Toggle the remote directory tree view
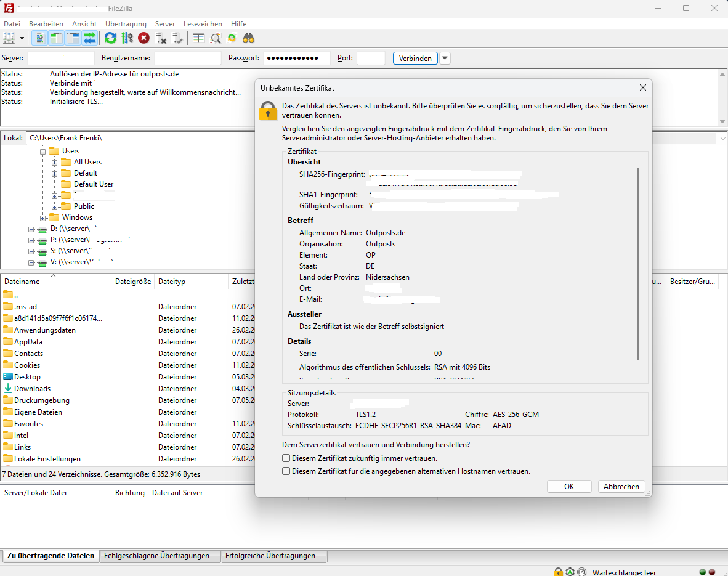728x576 pixels. pos(73,39)
